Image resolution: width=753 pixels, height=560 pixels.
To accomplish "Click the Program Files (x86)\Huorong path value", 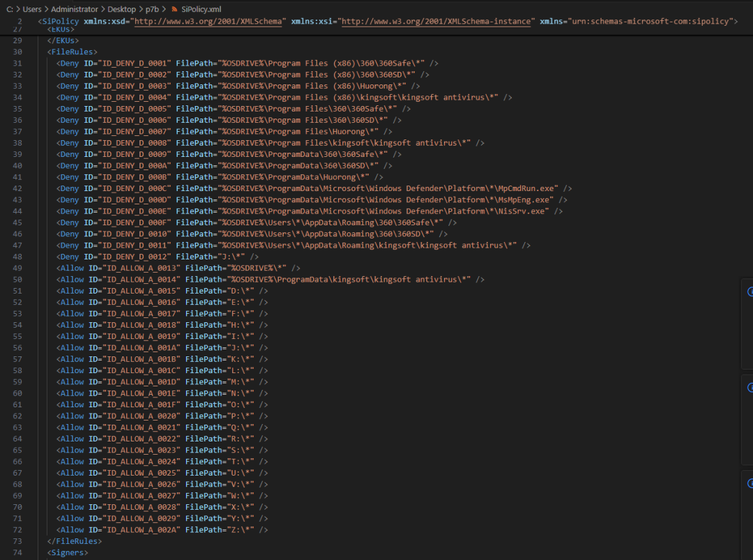I will click(x=312, y=86).
